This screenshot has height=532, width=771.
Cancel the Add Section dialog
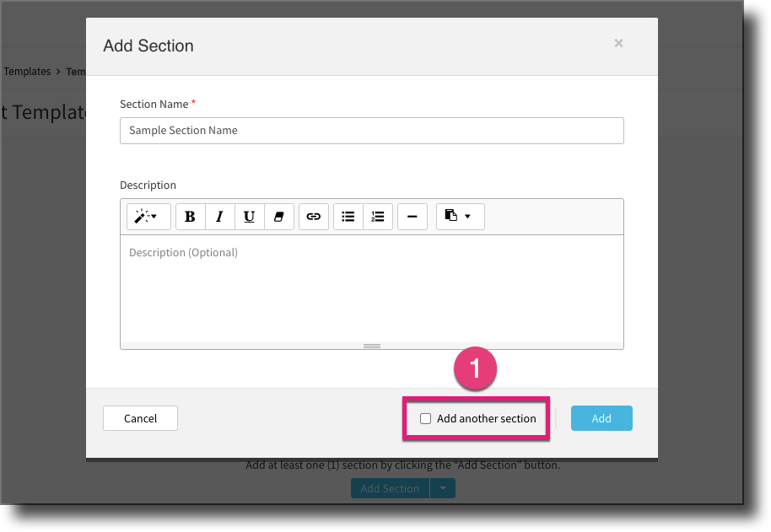coord(139,418)
